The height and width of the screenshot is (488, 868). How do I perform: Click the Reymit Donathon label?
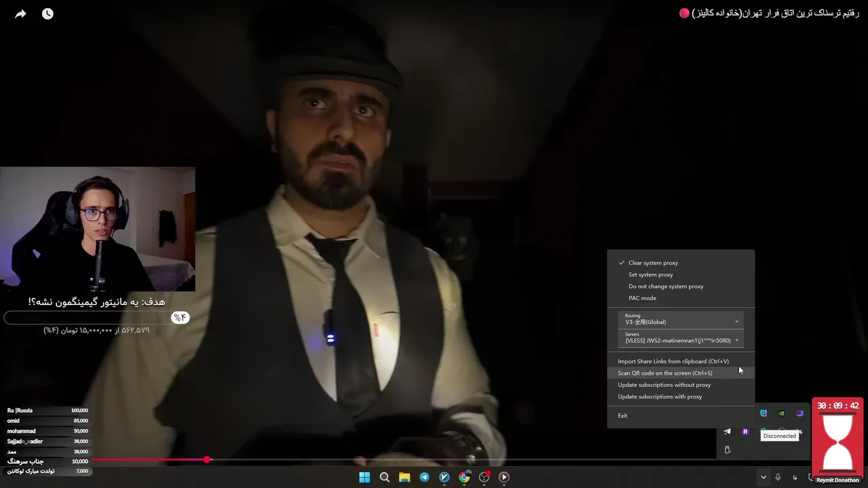(x=837, y=480)
